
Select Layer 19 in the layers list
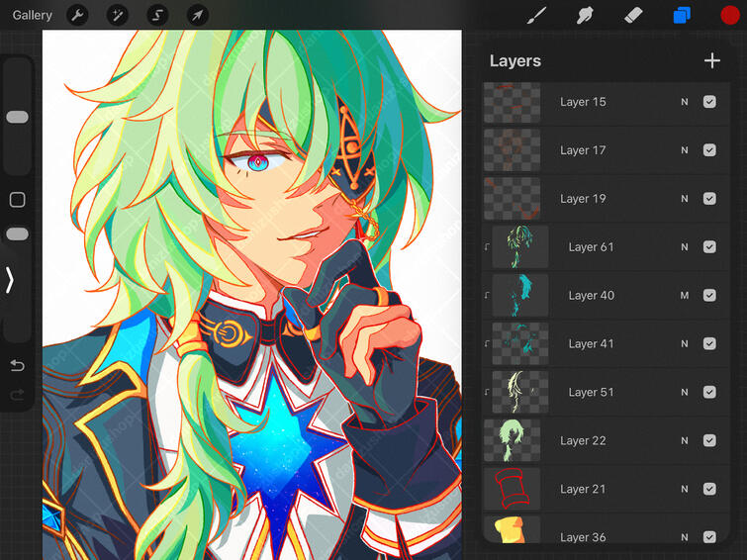pos(594,199)
